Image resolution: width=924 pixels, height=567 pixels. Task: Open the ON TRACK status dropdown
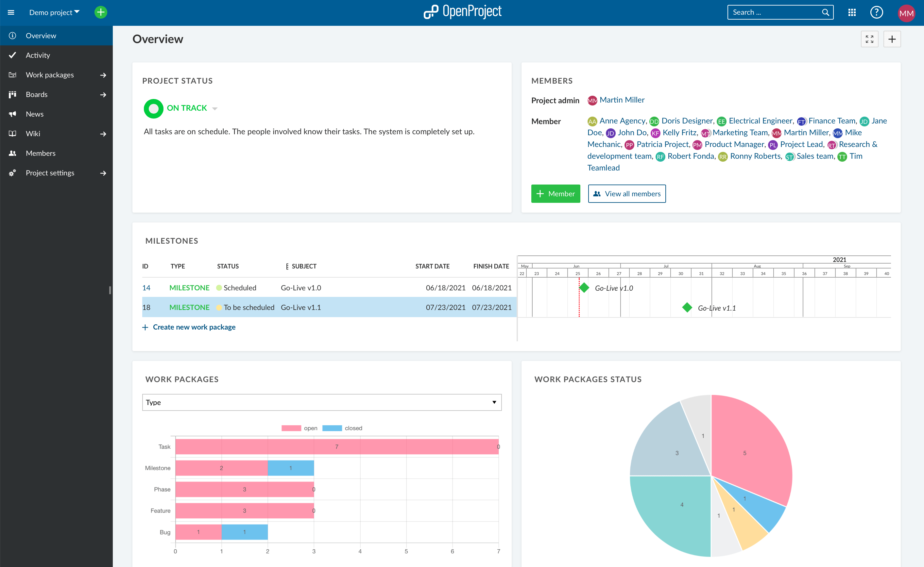[x=215, y=108]
